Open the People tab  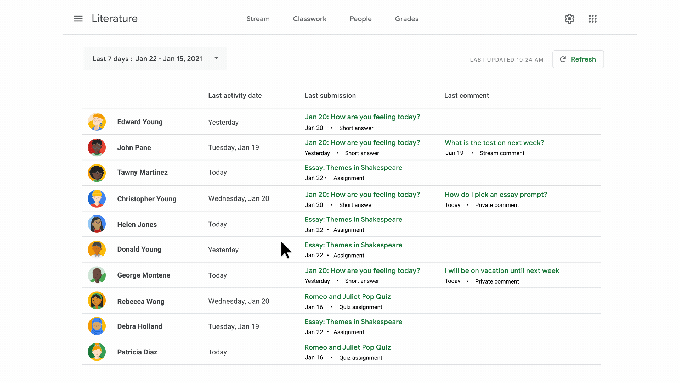point(360,19)
